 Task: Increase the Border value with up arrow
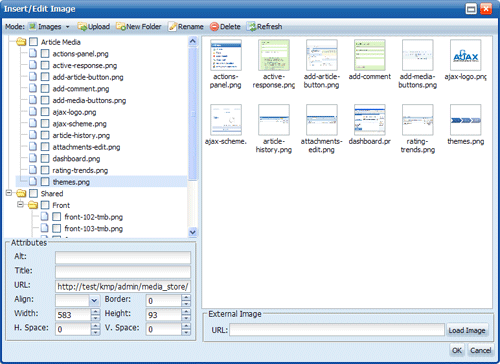coord(186,298)
